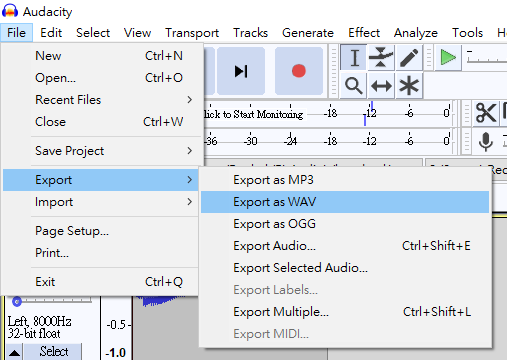507x360 pixels.
Task: Click the Audacity headphones logo icon
Action: click(10, 11)
